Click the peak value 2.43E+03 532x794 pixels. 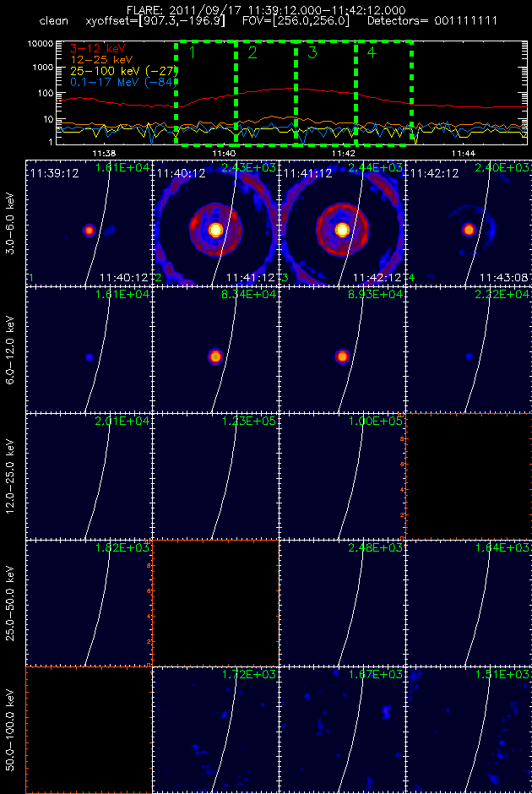click(248, 167)
